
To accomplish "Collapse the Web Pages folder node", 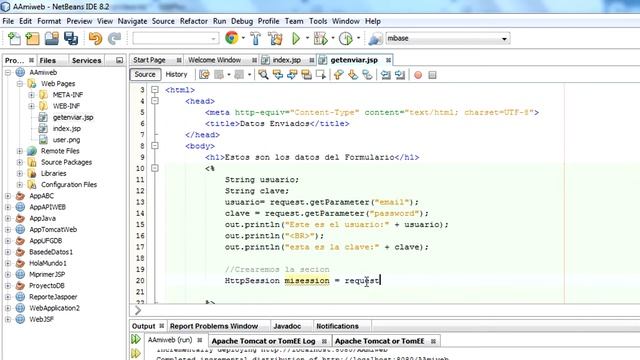I will (20, 84).
